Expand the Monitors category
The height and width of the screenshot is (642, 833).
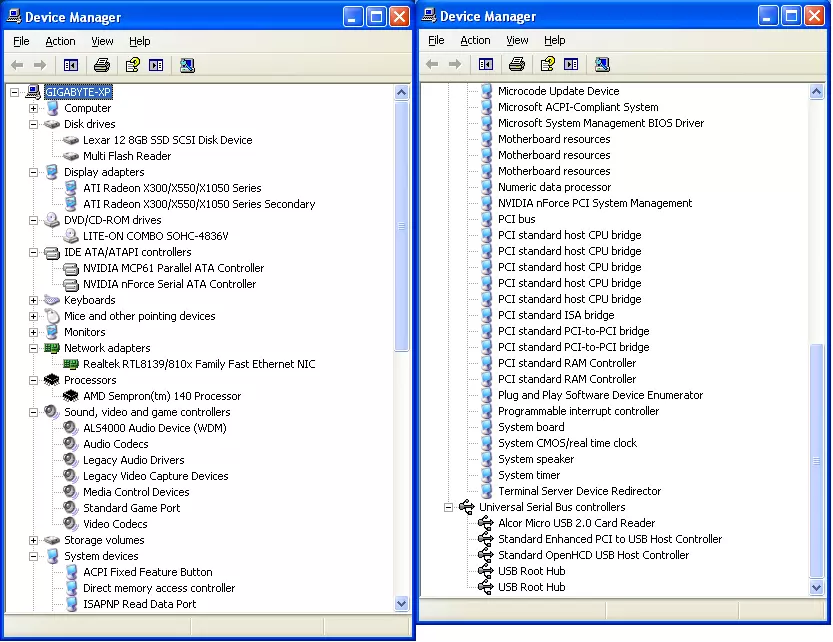coord(33,332)
